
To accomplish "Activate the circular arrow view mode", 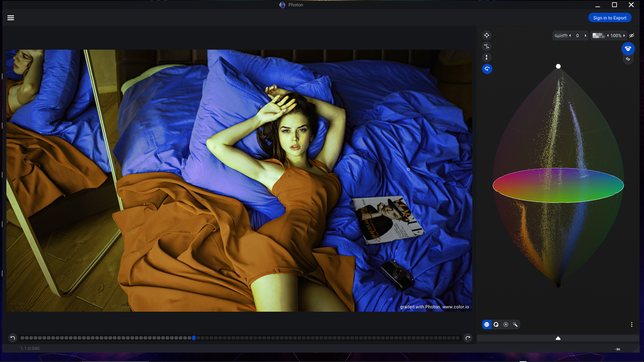I will [496, 324].
